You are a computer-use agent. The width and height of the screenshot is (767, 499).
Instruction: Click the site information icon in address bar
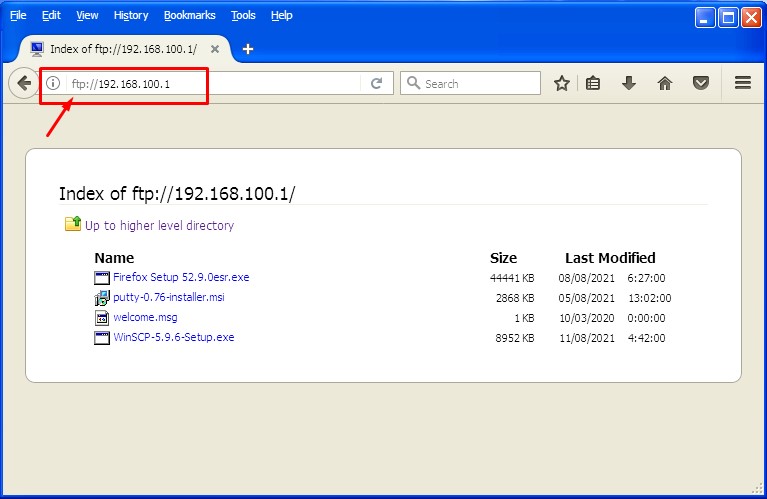(53, 83)
